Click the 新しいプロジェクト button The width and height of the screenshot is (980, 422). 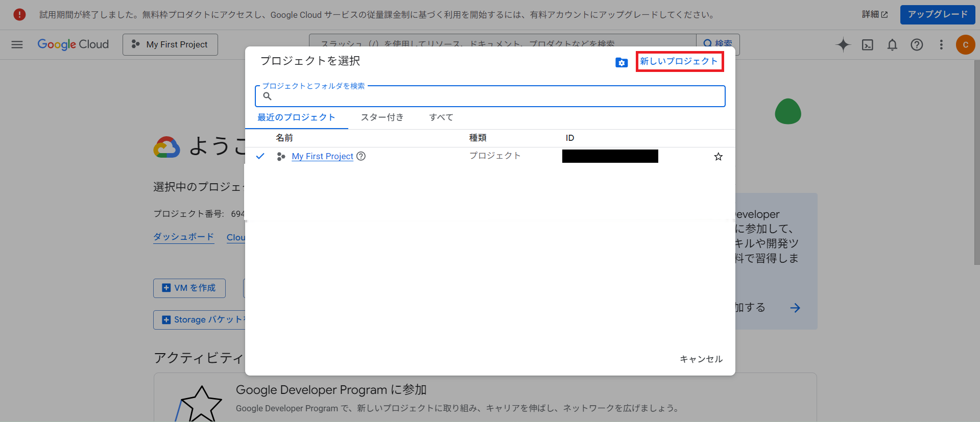coord(679,61)
